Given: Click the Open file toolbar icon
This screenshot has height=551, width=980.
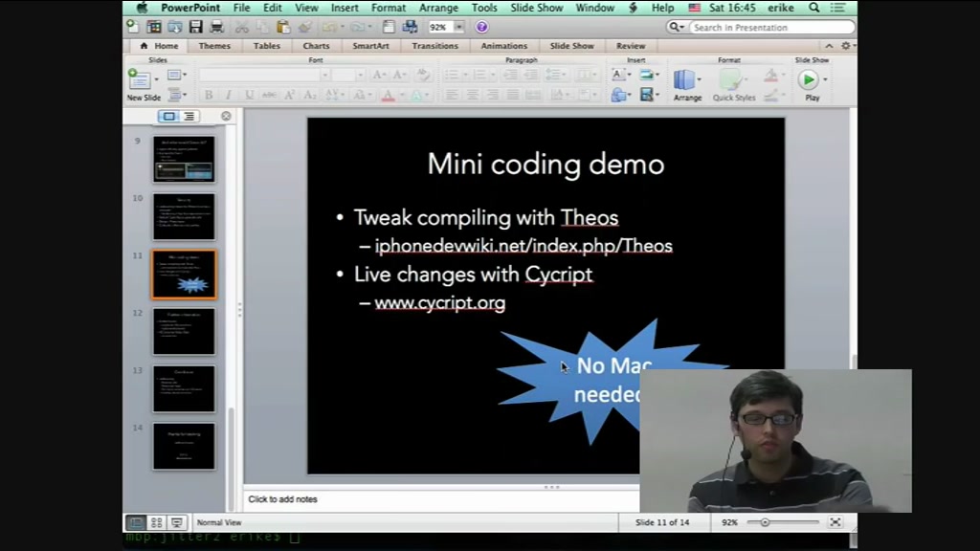Looking at the screenshot, I should [175, 26].
